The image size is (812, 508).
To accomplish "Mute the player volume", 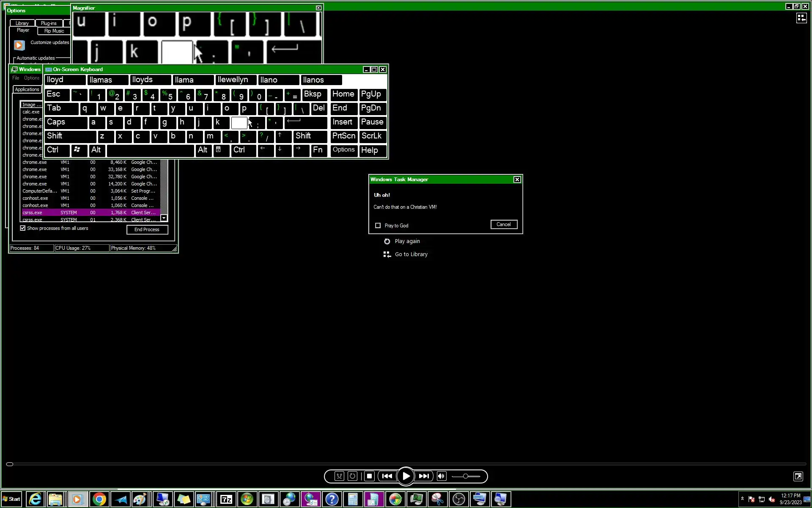I will point(441,476).
